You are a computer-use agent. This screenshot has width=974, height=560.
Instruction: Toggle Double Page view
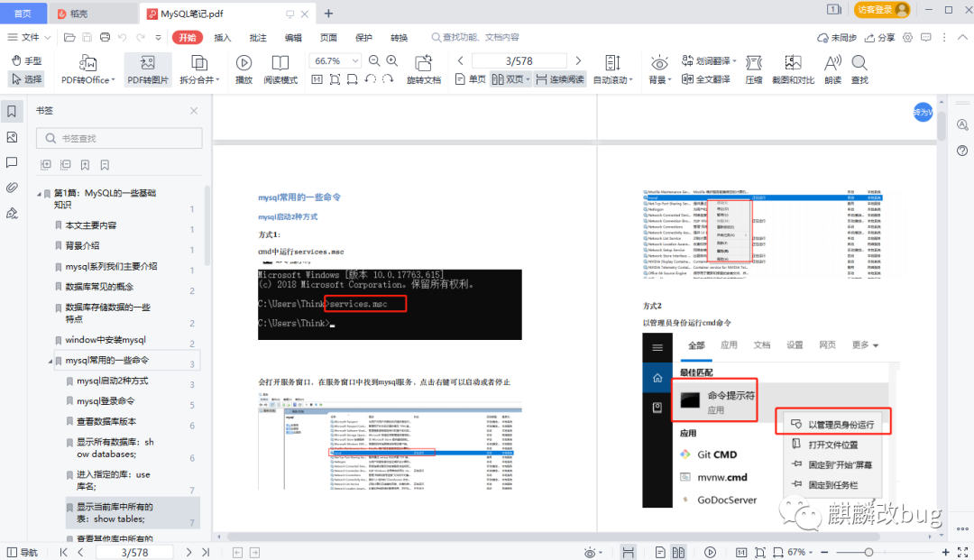[x=510, y=78]
